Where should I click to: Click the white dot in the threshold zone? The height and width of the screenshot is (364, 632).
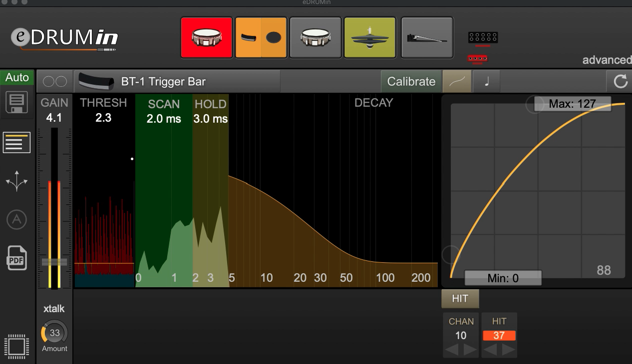132,159
